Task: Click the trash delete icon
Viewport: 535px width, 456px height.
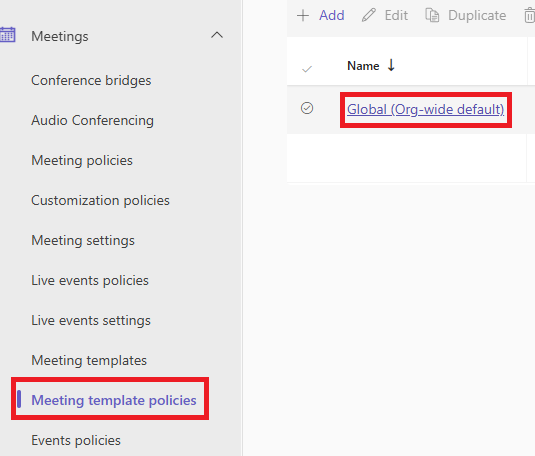Action: pos(530,16)
